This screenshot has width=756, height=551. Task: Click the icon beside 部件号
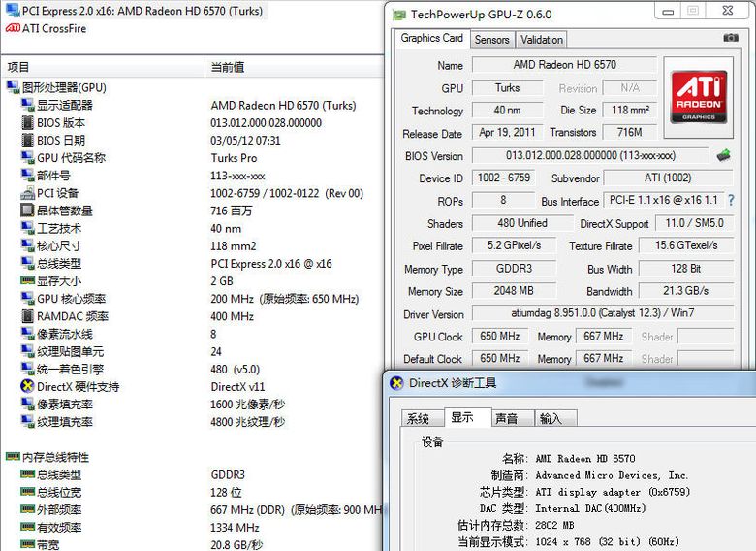(27, 176)
